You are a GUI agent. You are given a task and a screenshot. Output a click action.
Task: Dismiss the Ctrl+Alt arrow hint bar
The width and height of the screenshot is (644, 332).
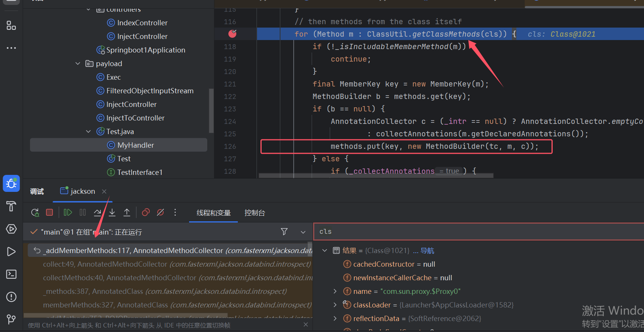pyautogui.click(x=306, y=324)
